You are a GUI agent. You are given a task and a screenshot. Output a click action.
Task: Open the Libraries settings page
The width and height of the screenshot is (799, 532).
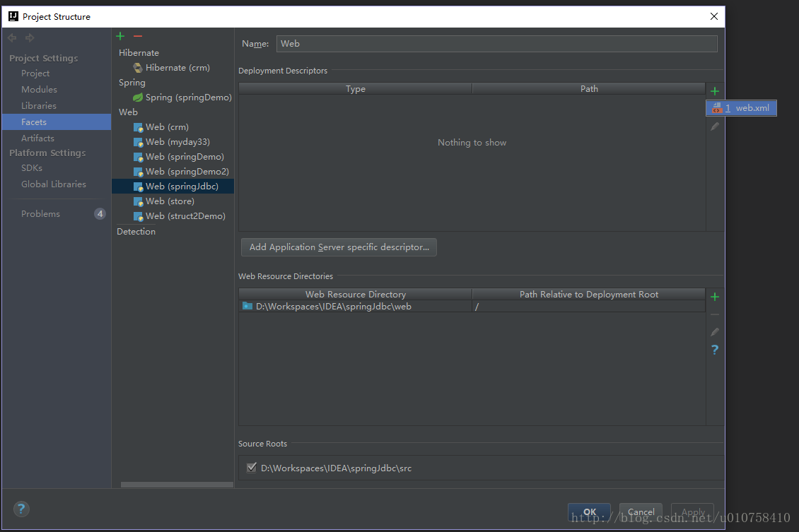39,106
